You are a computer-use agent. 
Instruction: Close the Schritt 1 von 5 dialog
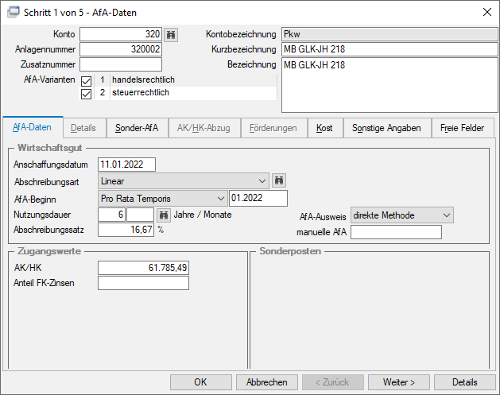tap(487, 12)
